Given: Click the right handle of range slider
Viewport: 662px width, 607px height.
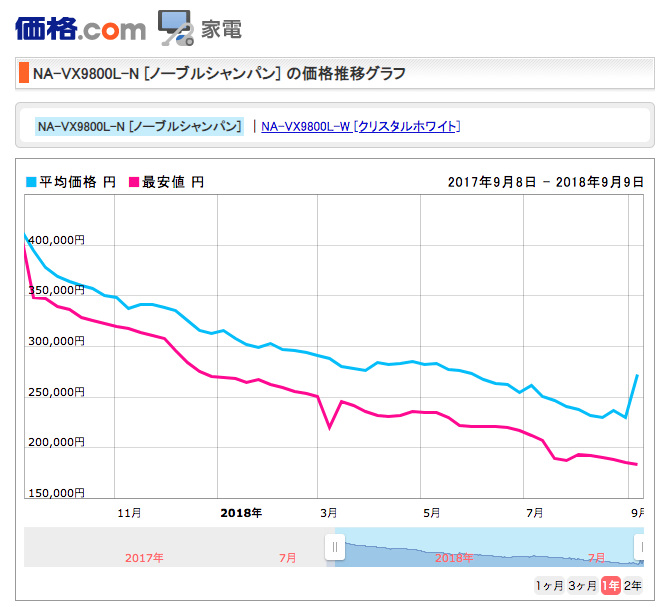Looking at the screenshot, I should (640, 547).
